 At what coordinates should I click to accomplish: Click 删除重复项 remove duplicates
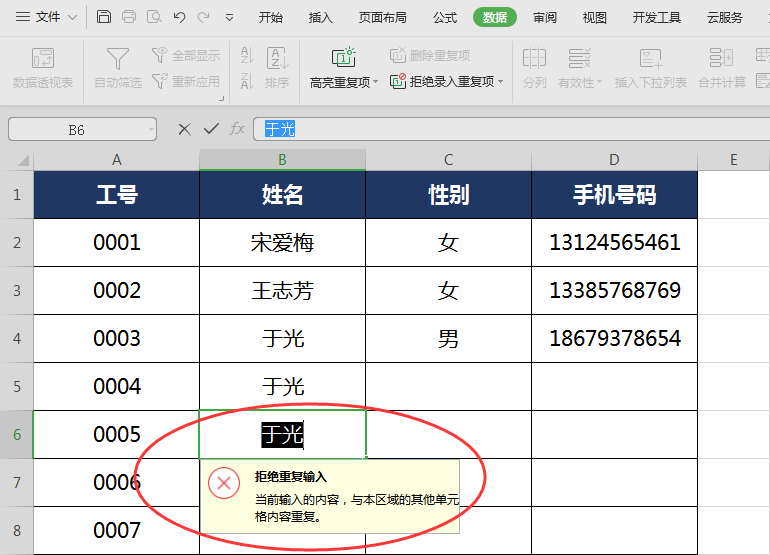pos(430,55)
